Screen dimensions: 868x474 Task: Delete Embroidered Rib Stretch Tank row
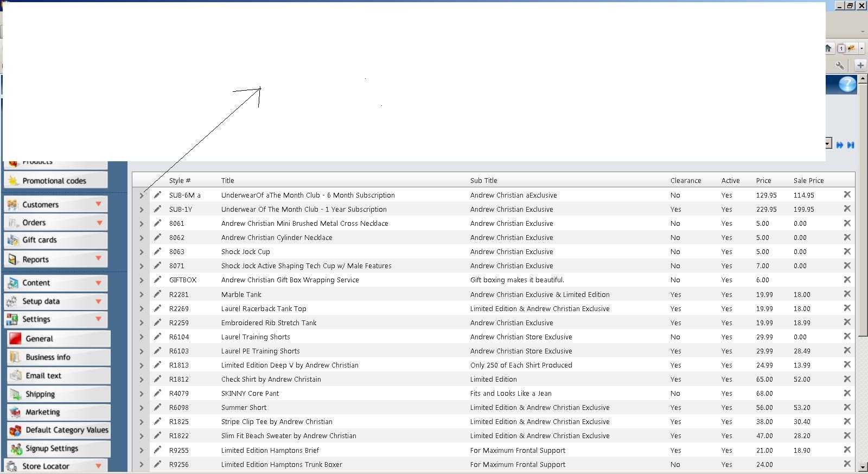[x=847, y=322]
